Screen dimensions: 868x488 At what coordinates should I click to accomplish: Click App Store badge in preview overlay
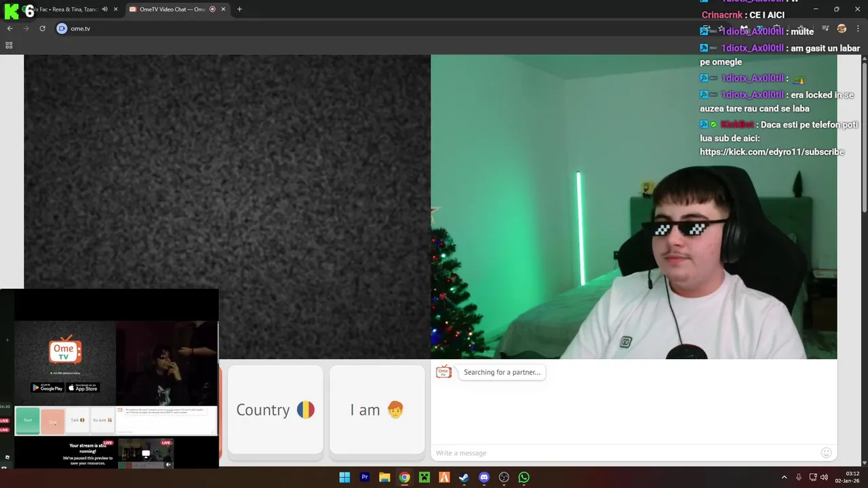click(83, 388)
